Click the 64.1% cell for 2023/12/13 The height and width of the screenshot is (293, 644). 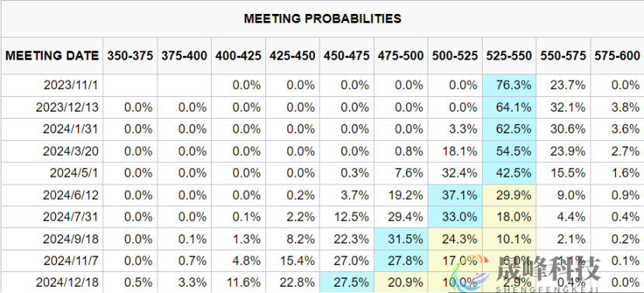point(509,108)
